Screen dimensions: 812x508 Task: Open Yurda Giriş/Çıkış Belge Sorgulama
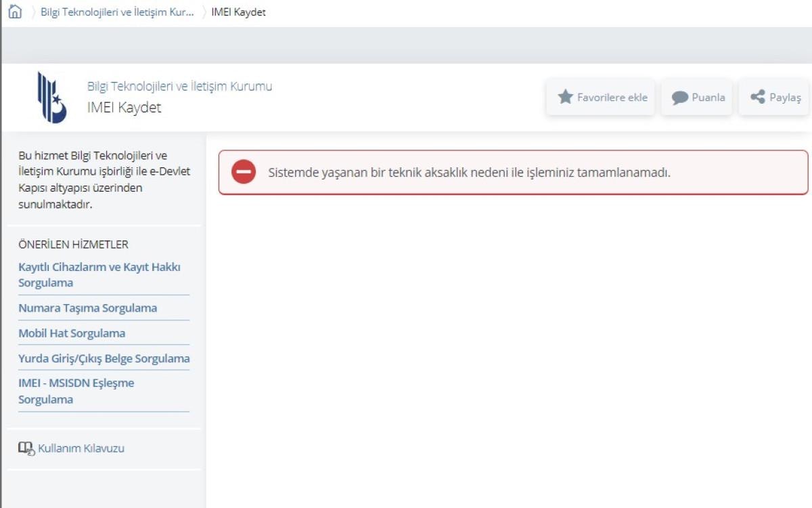click(x=104, y=358)
